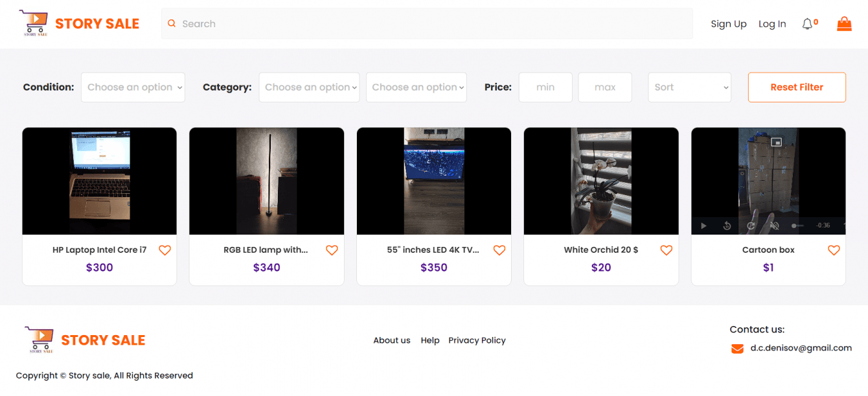Click the Story Sale header logo
868x396 pixels.
pos(79,23)
